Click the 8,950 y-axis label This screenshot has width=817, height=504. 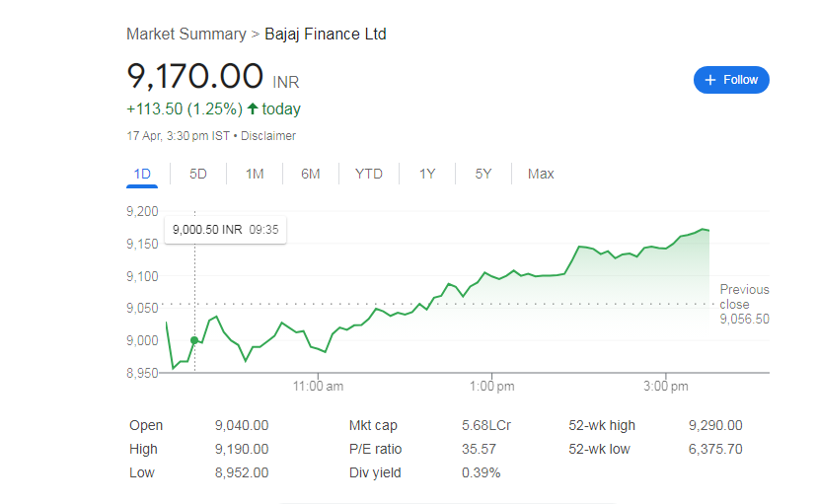pos(142,373)
